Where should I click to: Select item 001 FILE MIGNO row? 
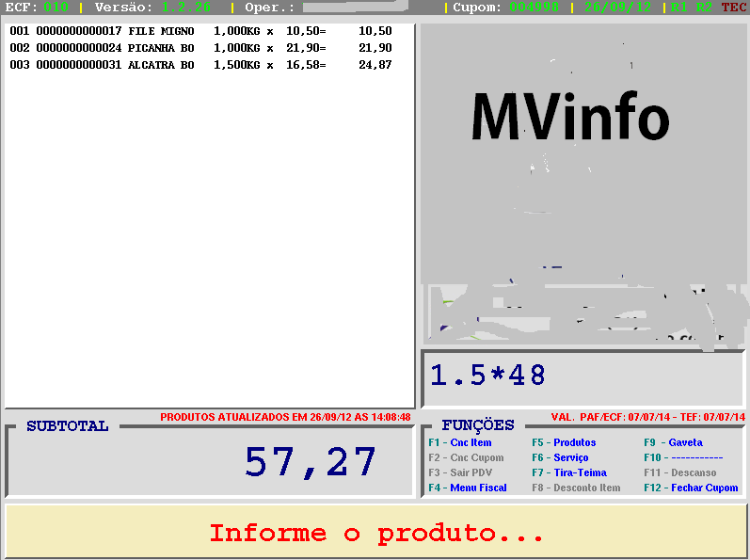tap(200, 31)
